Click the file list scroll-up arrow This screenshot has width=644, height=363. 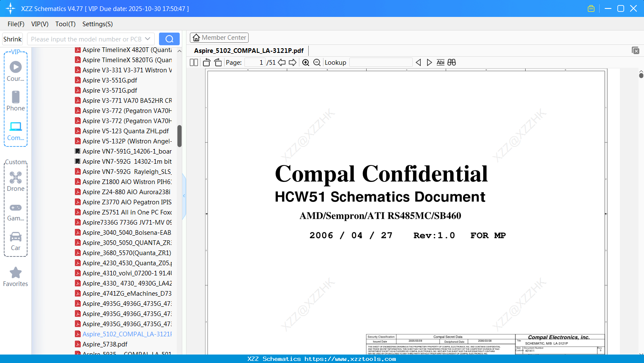(x=179, y=51)
